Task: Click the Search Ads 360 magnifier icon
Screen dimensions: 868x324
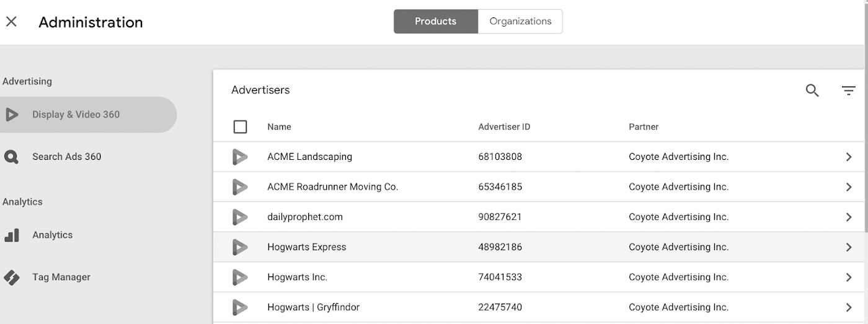Action: (11, 157)
